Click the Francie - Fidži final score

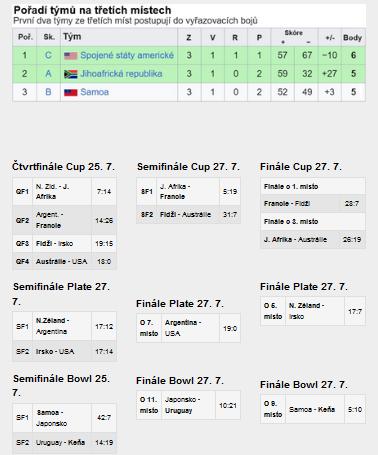tap(352, 203)
